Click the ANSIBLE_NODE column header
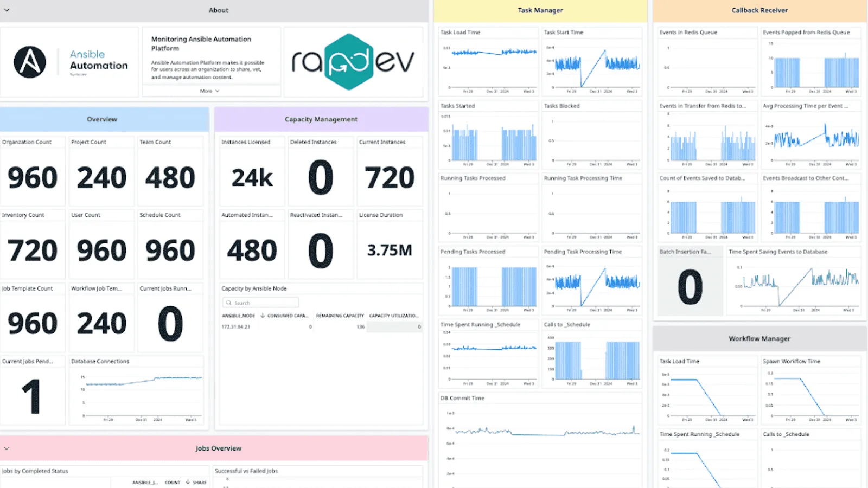Viewport: 868px width, 488px height. click(x=238, y=316)
